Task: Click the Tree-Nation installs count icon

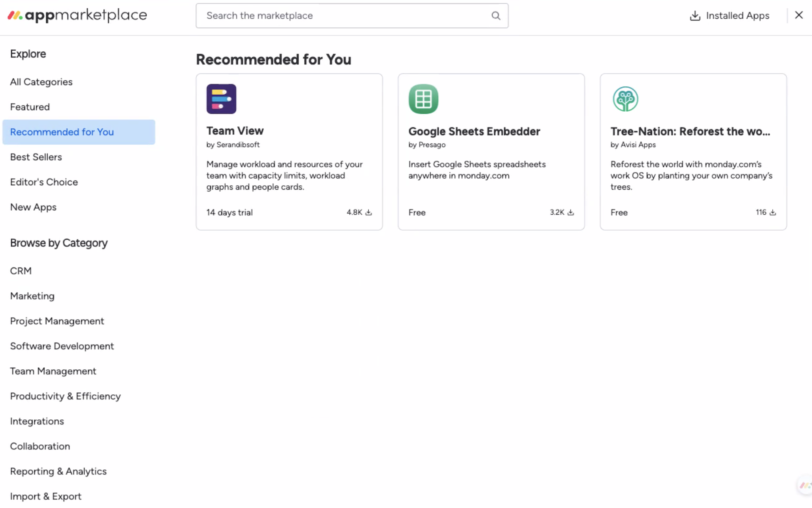Action: [x=773, y=212]
